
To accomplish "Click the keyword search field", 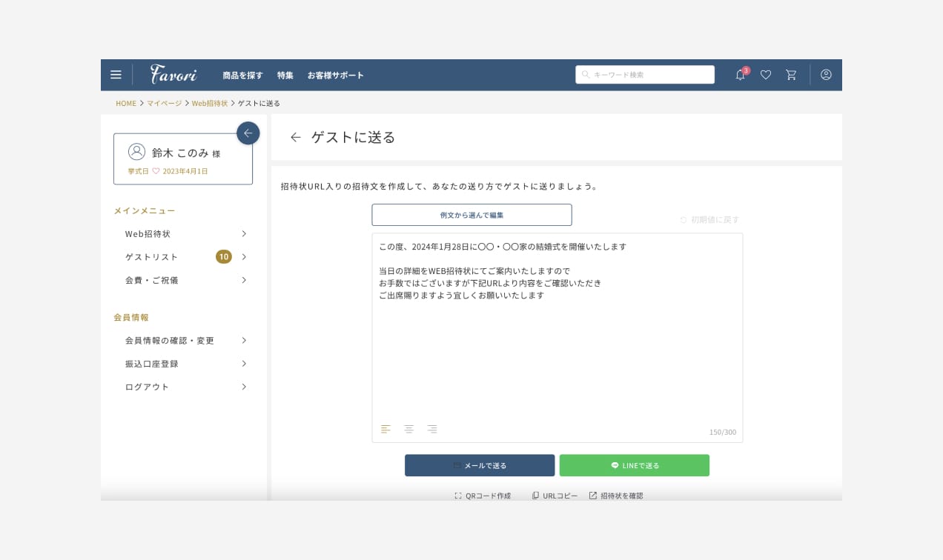I will point(645,75).
